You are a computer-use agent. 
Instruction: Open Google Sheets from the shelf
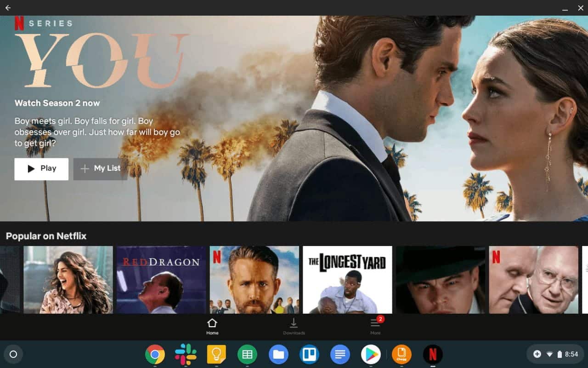(247, 354)
